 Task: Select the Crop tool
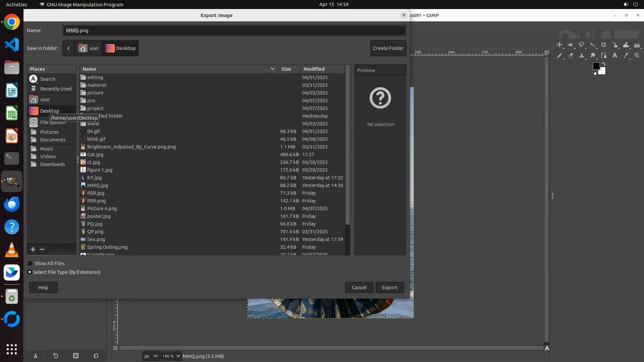click(x=604, y=45)
